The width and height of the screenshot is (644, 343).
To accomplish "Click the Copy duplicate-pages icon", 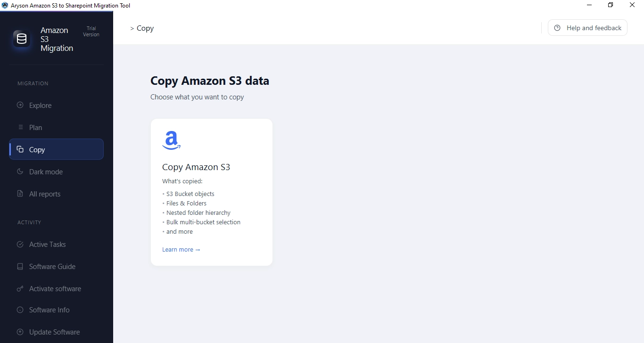I will point(20,149).
